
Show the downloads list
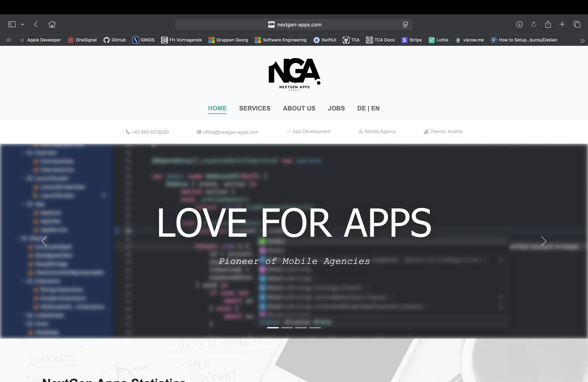click(519, 24)
